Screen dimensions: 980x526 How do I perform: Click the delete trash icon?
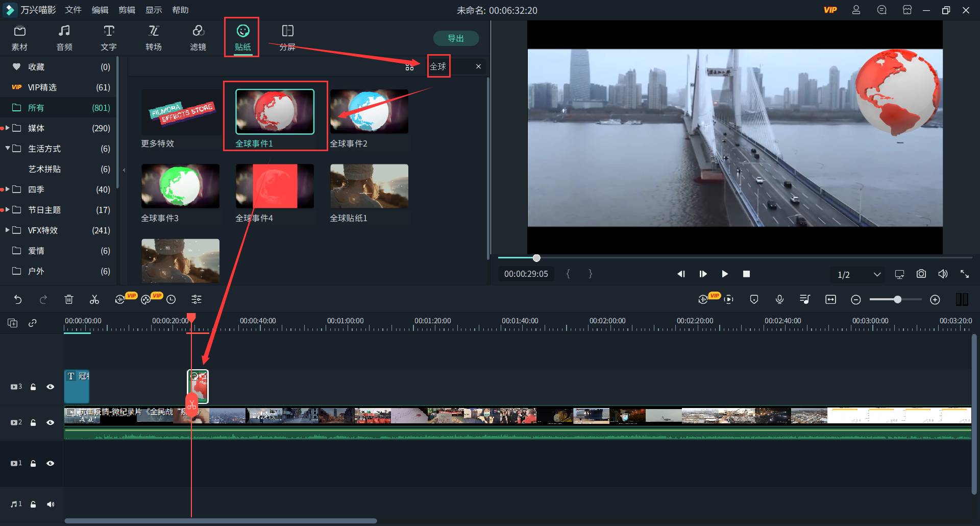click(69, 300)
